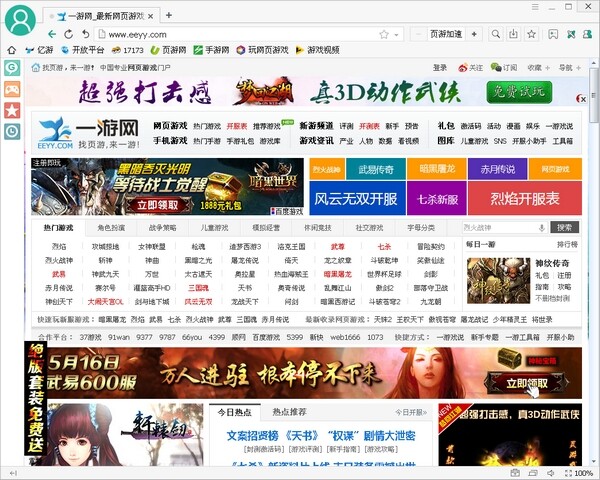Click WeChat 订阅 icon link
Viewport: 600px width, 480px height.
pyautogui.click(x=504, y=68)
